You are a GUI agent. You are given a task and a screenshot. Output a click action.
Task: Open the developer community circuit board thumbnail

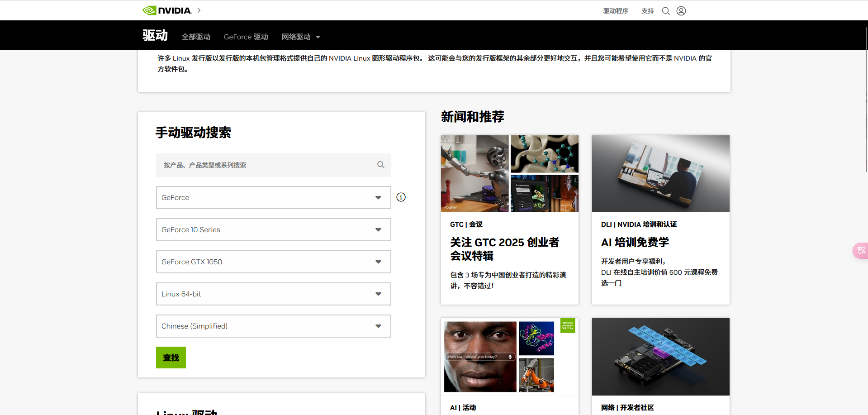click(x=661, y=357)
